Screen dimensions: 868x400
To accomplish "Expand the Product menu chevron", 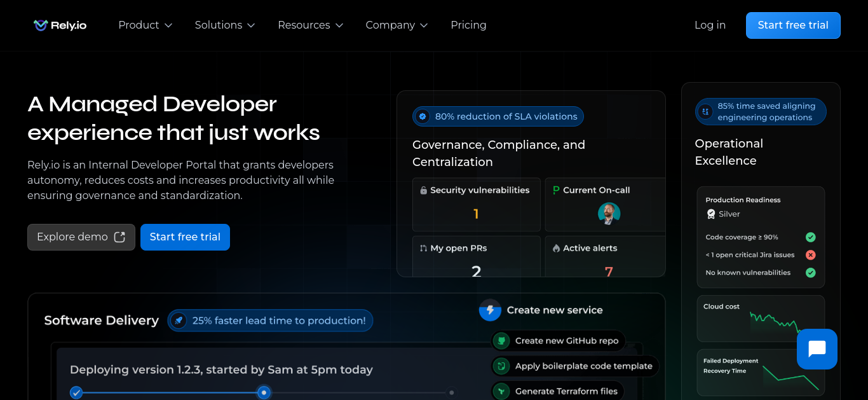I will click(168, 25).
